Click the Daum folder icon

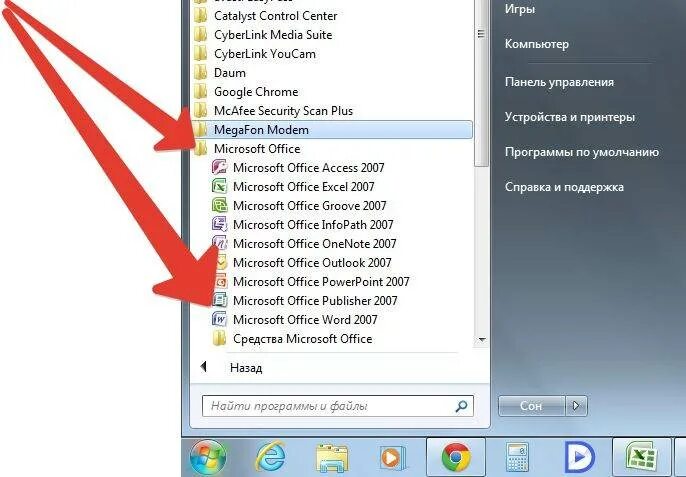tap(200, 73)
